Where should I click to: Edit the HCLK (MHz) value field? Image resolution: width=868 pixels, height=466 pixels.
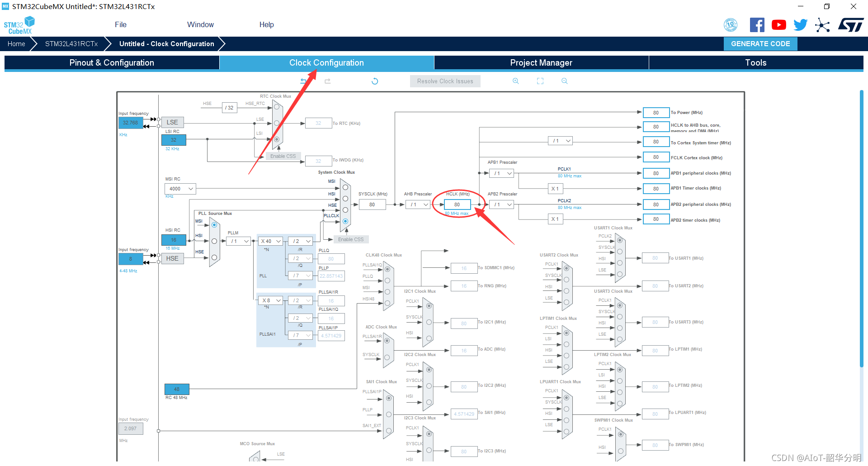point(457,204)
